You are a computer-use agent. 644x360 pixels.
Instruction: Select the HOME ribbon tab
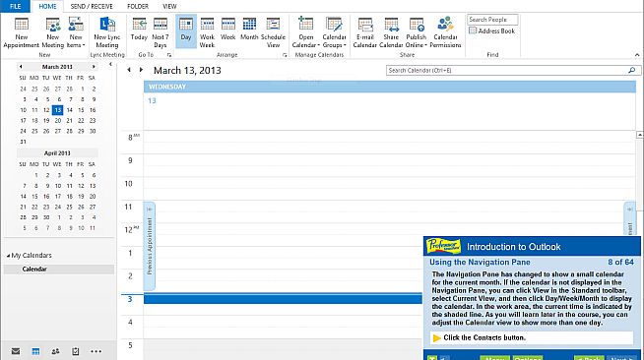(x=47, y=6)
